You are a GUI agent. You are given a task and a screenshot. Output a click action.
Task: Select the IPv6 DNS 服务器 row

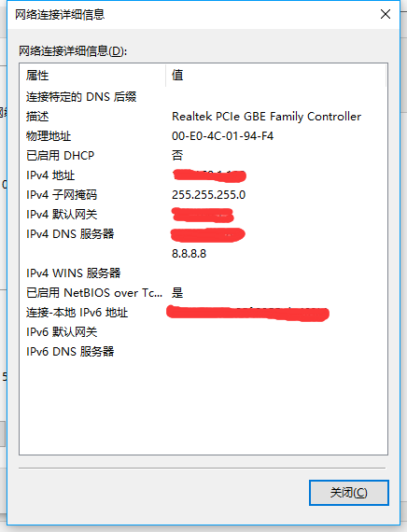click(x=203, y=352)
